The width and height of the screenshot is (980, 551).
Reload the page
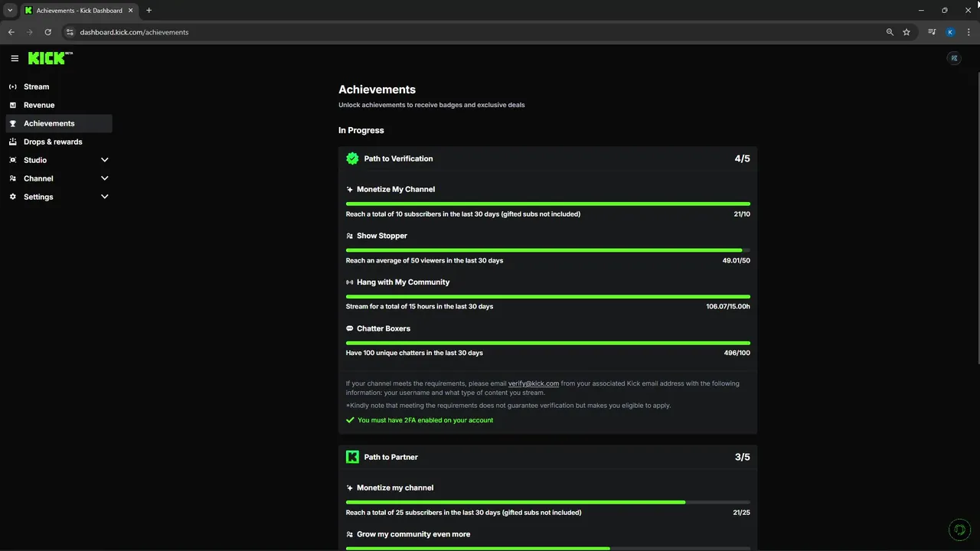(47, 32)
